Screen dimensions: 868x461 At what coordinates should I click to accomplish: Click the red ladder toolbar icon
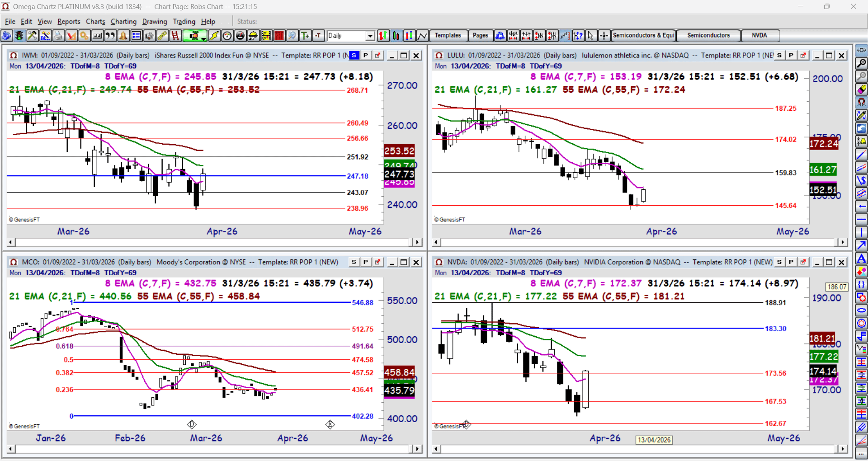(x=175, y=36)
